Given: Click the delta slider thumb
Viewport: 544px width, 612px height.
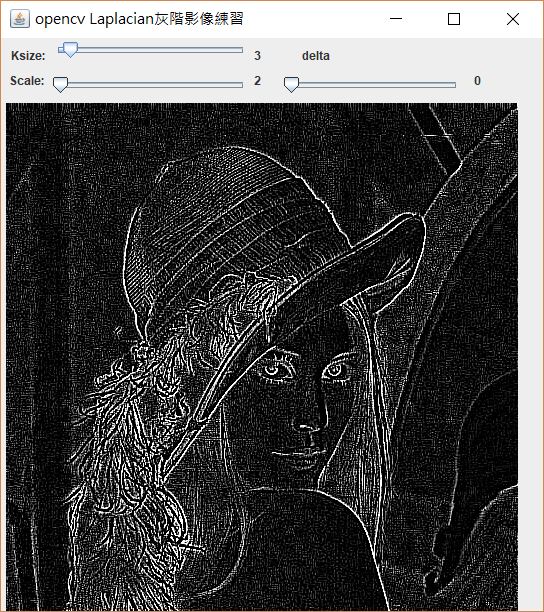Looking at the screenshot, I should click(291, 84).
